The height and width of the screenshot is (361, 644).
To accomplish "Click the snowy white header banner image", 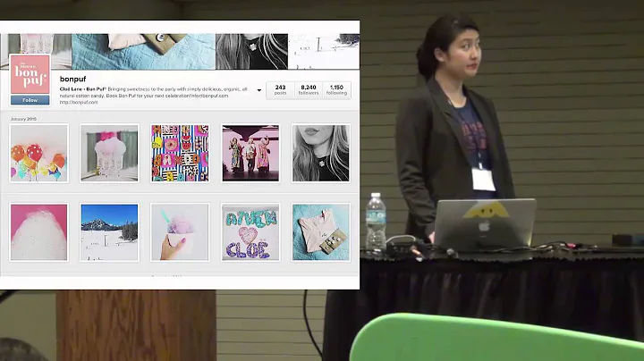I will pyautogui.click(x=324, y=51).
